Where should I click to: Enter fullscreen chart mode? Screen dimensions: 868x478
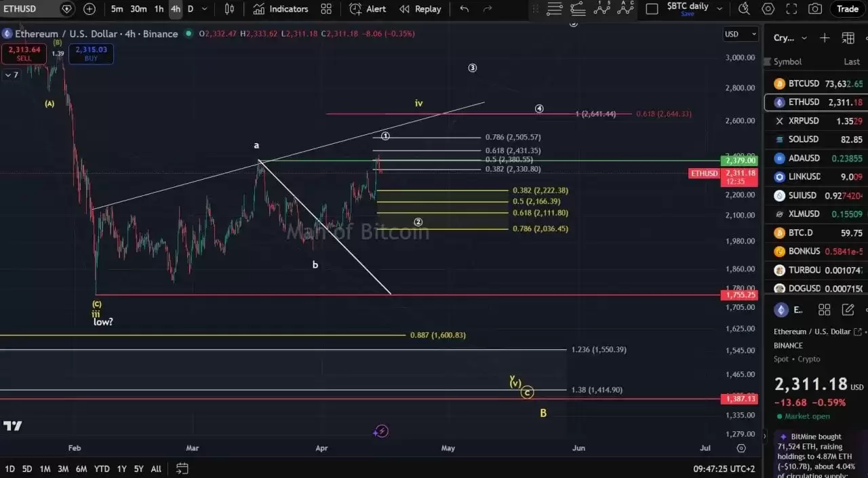[791, 9]
